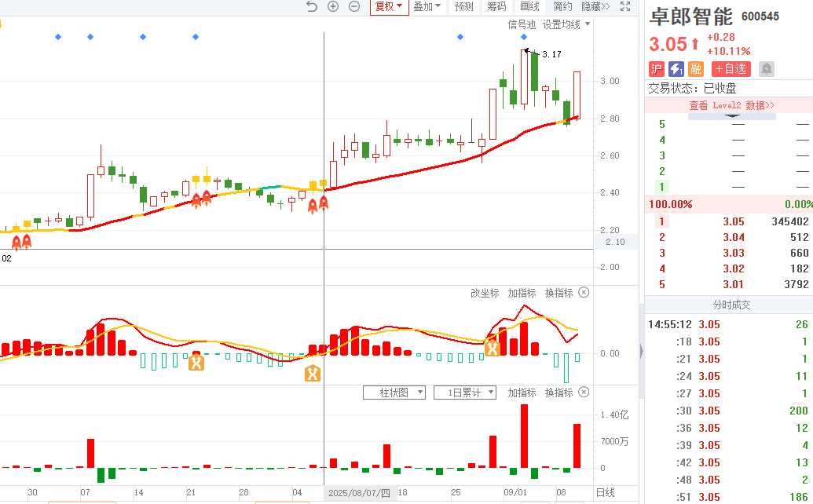The width and height of the screenshot is (813, 504).
Task: Collapse the right quote panel handle
Action: [642, 352]
